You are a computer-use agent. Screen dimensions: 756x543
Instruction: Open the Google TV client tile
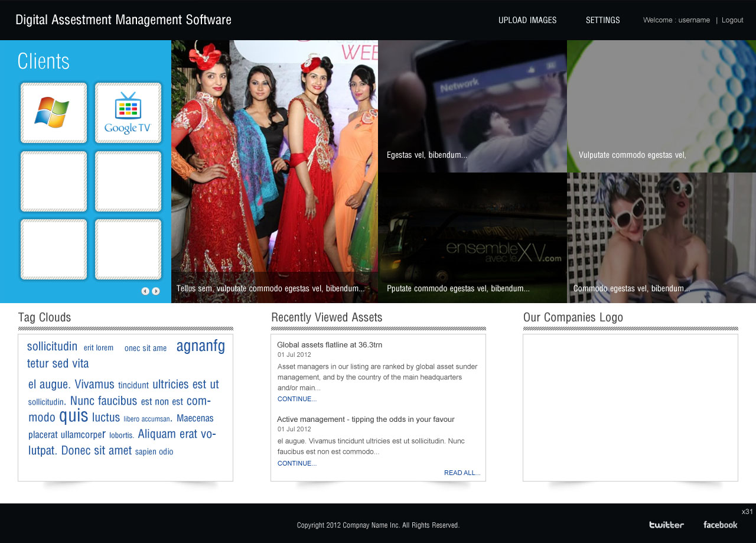[128, 113]
